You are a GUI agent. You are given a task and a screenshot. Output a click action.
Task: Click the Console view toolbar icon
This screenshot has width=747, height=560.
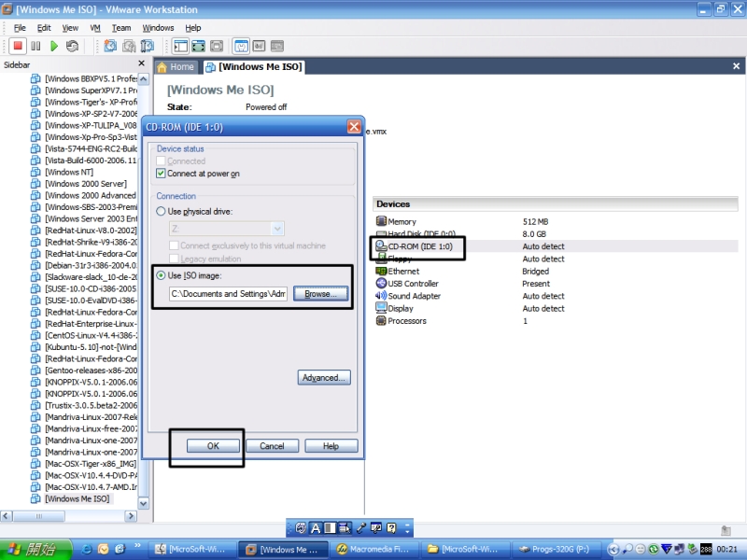276,46
